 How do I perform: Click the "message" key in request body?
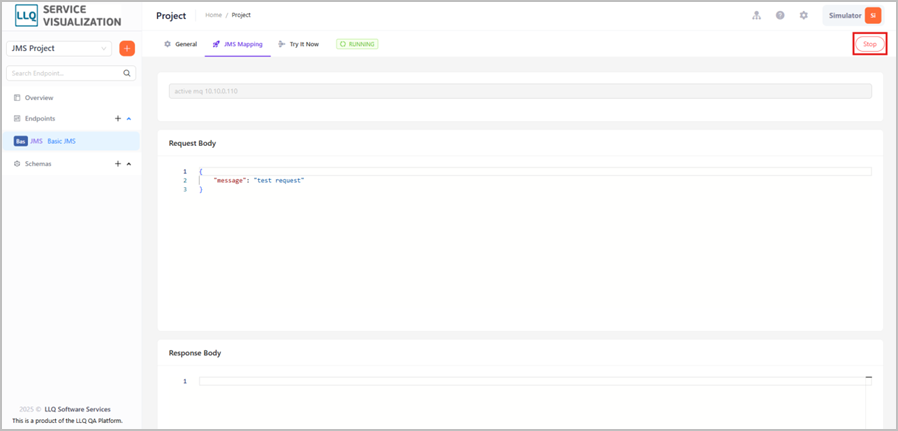(231, 180)
